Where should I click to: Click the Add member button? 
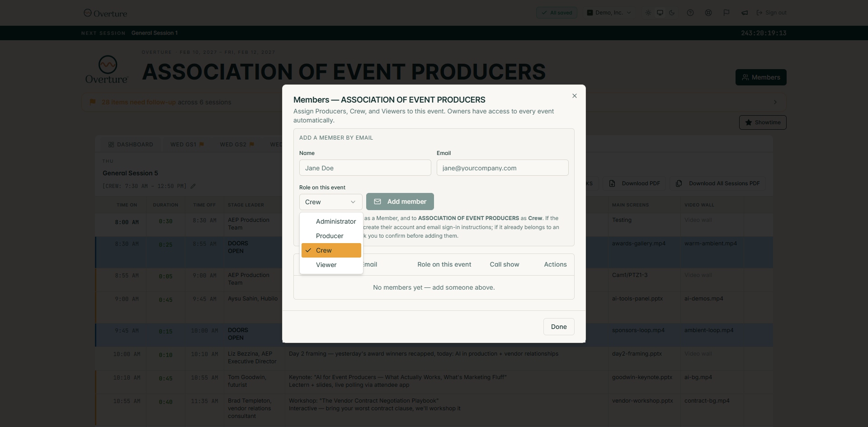400,202
